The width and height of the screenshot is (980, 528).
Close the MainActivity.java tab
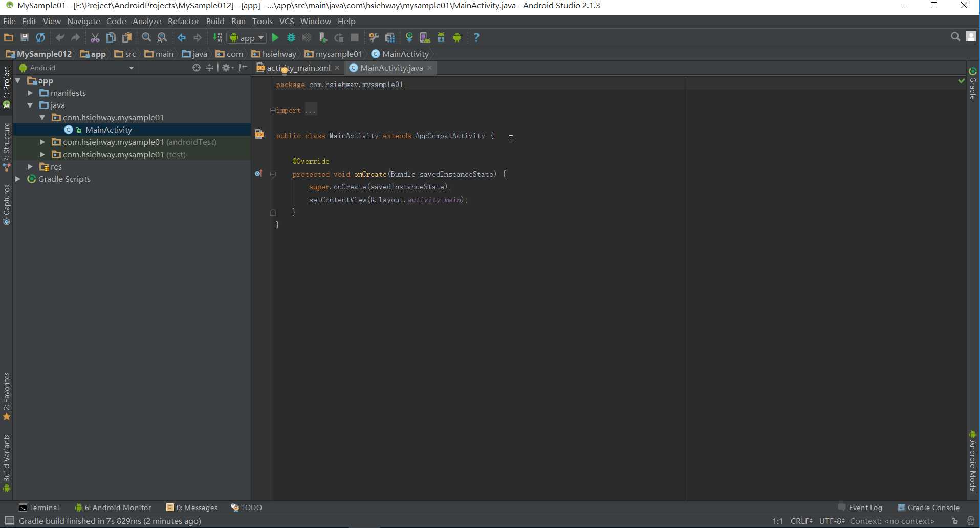pyautogui.click(x=430, y=68)
